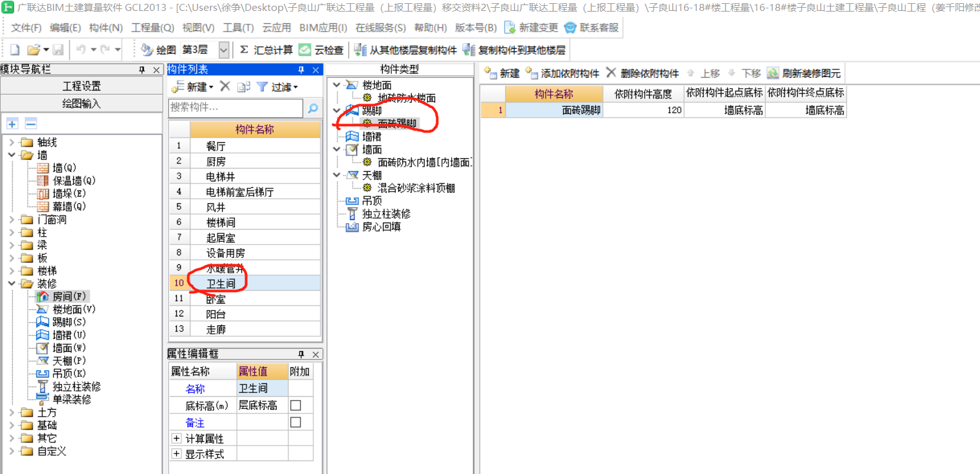Collapse 楼地面 in 构件类型 tree

click(x=337, y=85)
